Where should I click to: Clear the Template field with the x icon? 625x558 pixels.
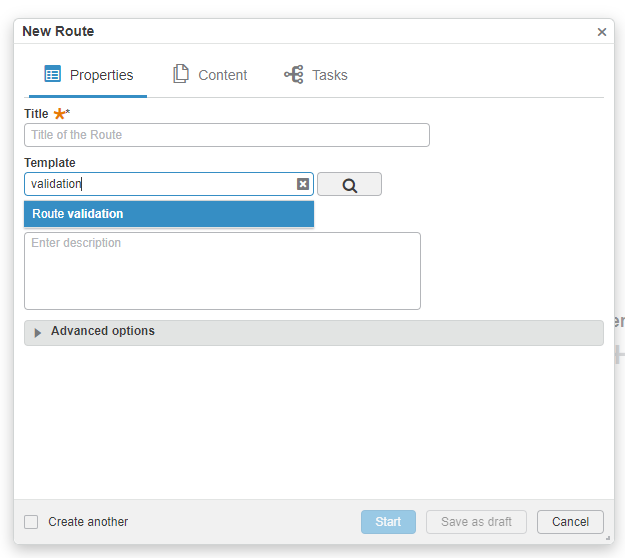pyautogui.click(x=303, y=184)
